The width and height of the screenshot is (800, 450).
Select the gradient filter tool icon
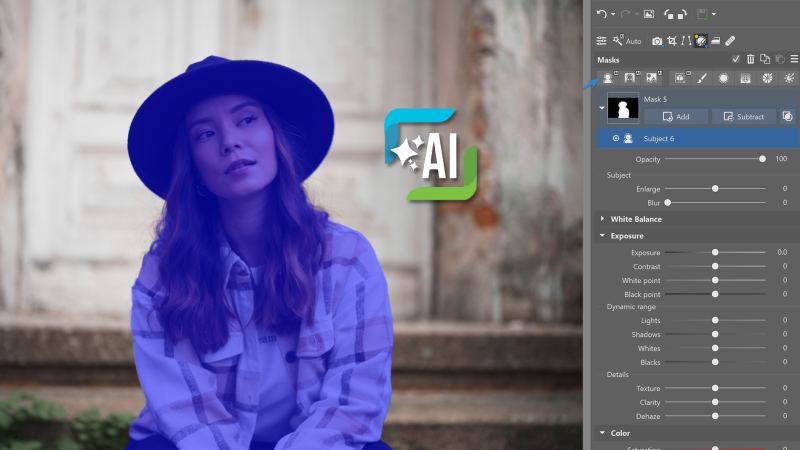coord(715,41)
